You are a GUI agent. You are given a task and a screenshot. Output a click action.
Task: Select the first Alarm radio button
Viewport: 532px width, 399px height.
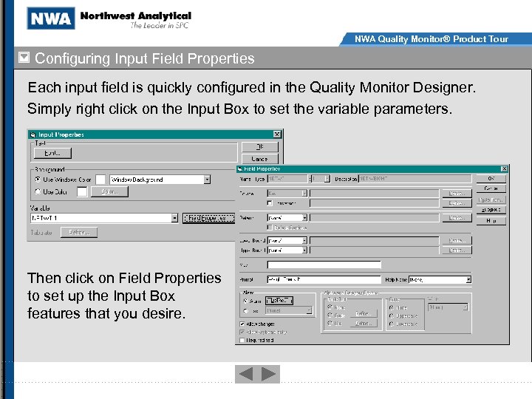coord(245,301)
